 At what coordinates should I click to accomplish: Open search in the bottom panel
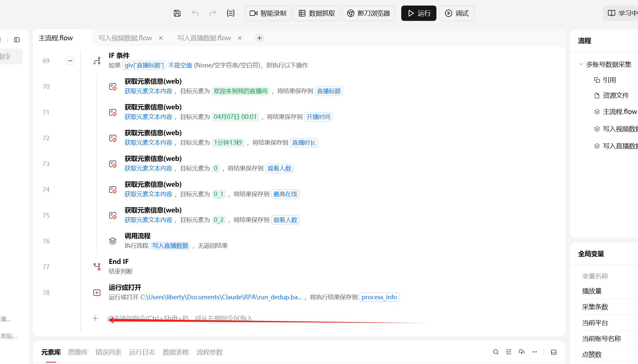coord(496,352)
